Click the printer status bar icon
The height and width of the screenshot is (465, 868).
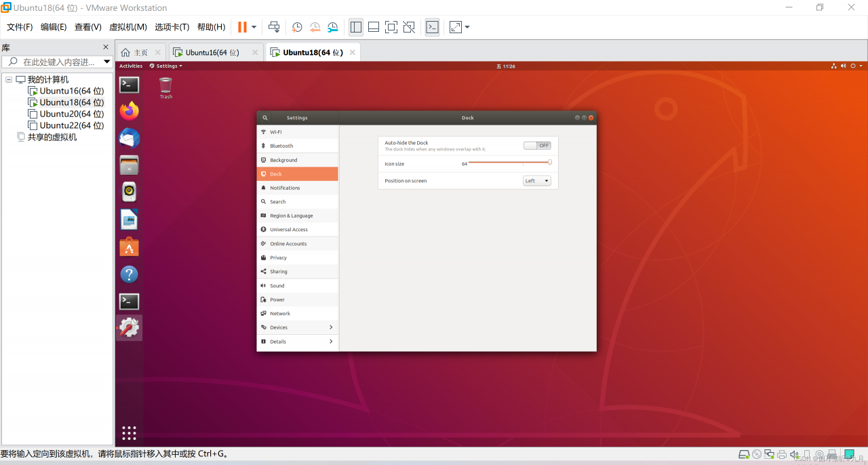tap(781, 454)
